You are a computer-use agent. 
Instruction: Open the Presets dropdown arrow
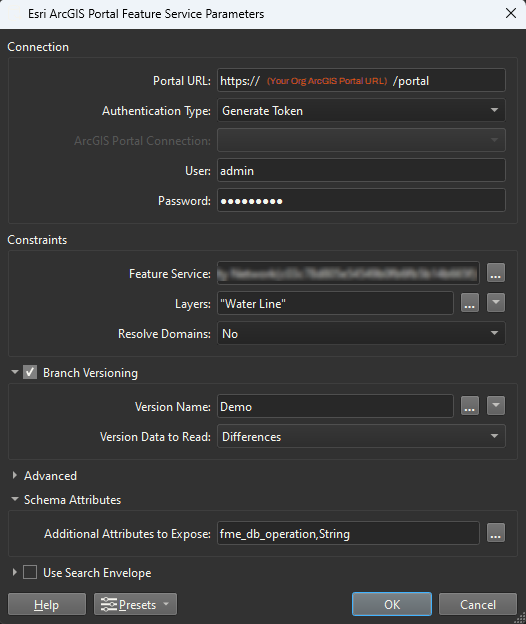(x=166, y=604)
